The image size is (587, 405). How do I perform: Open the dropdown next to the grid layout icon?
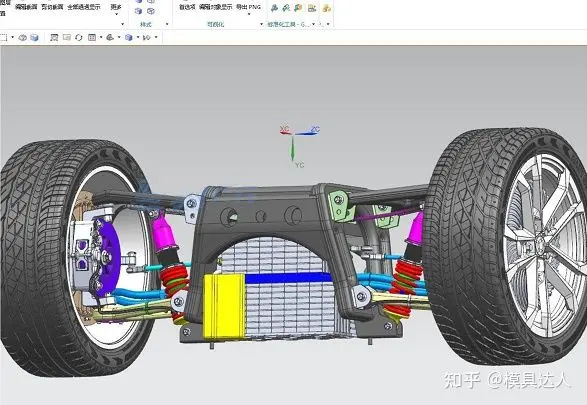[101, 37]
